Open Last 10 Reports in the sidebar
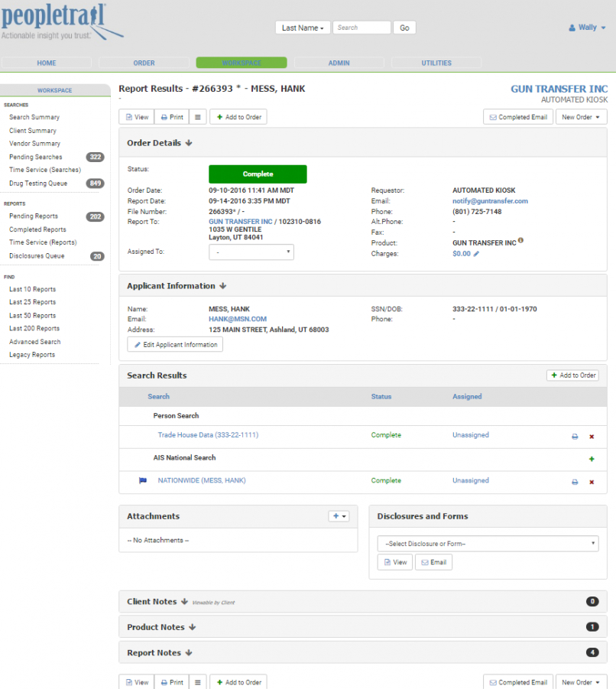Viewport: 616px width, 689px height. click(33, 289)
